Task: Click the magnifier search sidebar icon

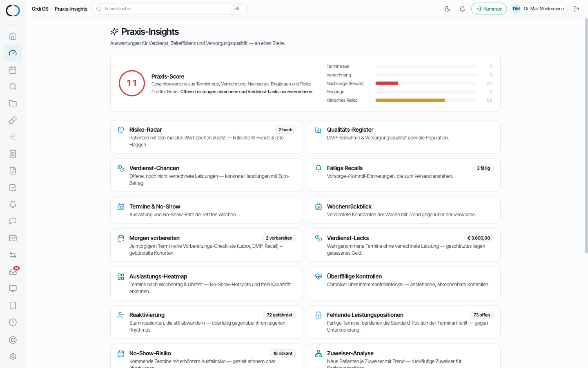Action: pos(13,87)
